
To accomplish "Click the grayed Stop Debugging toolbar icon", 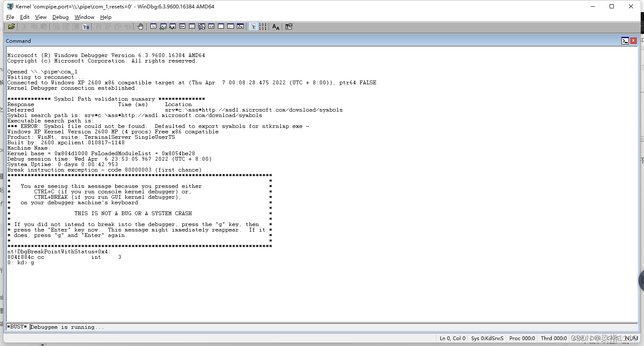I will click(x=76, y=26).
